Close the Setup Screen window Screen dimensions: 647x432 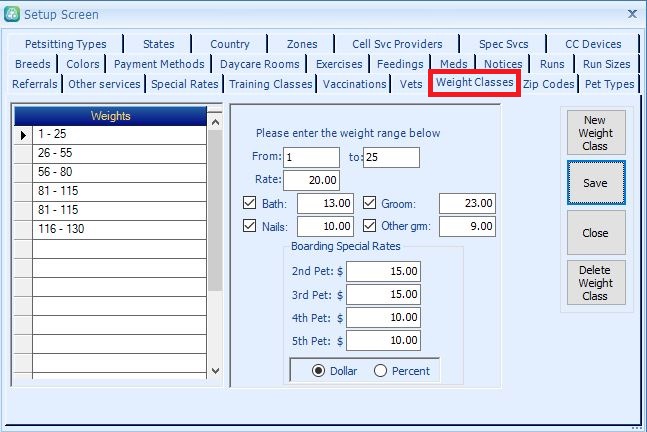click(x=631, y=13)
